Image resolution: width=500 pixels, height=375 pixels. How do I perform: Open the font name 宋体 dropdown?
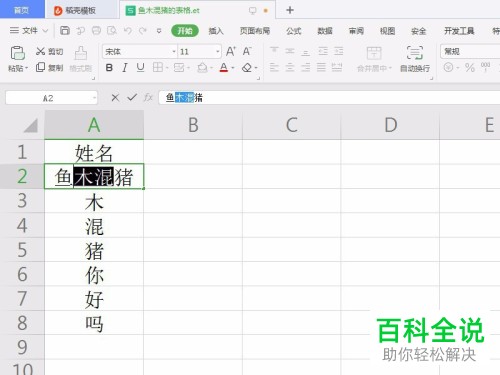tap(174, 52)
